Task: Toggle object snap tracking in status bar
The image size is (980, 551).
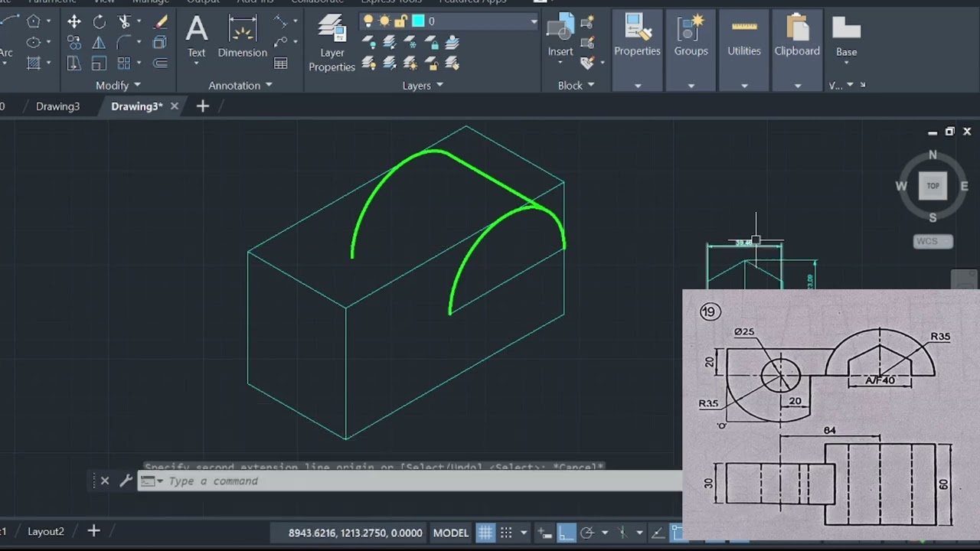Action: tap(658, 533)
